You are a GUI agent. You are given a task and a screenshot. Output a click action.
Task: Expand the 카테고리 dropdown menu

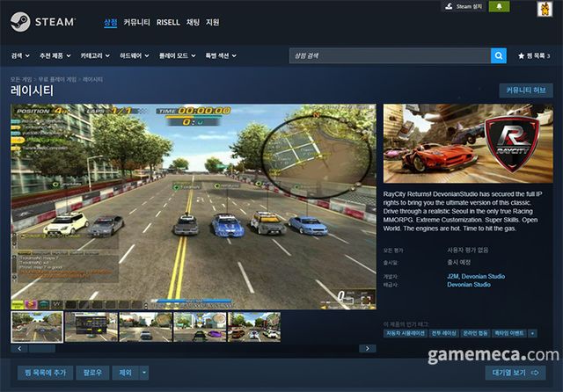tap(96, 56)
